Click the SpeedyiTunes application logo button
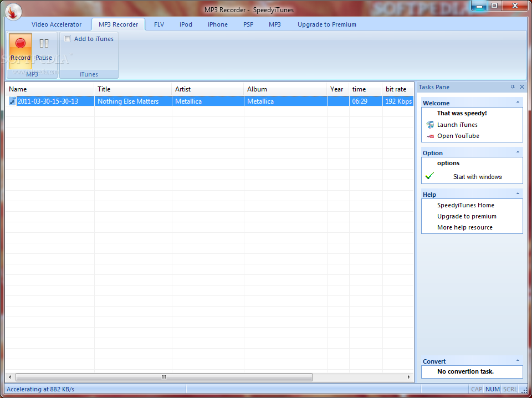Viewport: 532px width, 398px height. click(x=13, y=12)
